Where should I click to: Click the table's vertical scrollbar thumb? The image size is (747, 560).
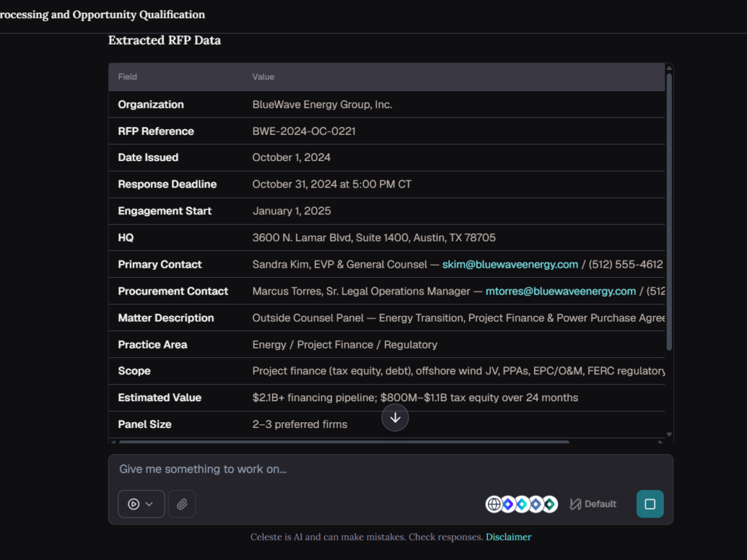669,212
